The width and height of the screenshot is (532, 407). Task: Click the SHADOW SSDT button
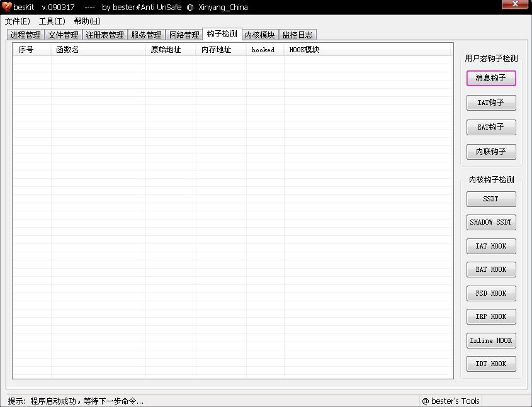(491, 223)
